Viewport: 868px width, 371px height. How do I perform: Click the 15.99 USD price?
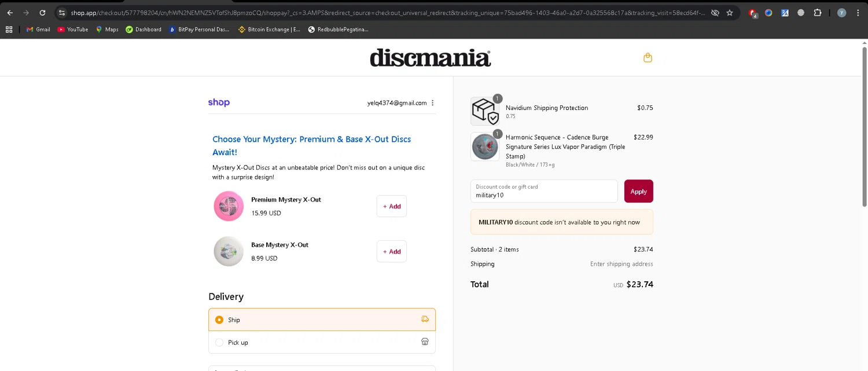click(x=266, y=213)
